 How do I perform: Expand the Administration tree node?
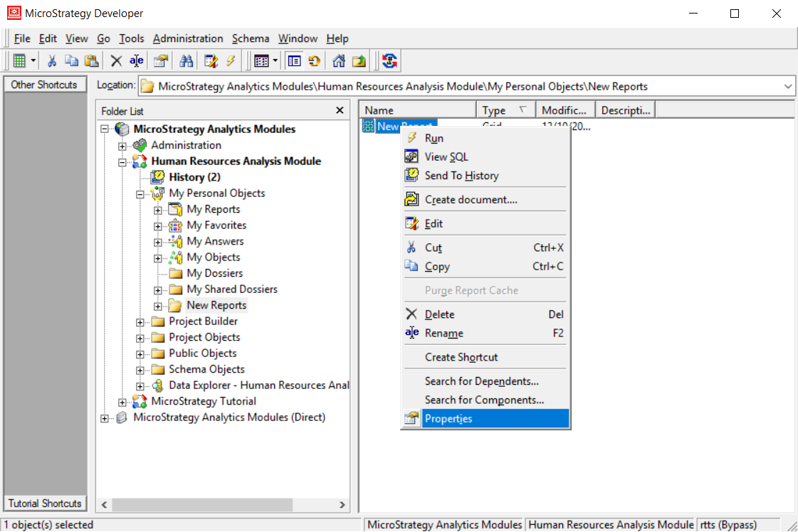pos(122,146)
